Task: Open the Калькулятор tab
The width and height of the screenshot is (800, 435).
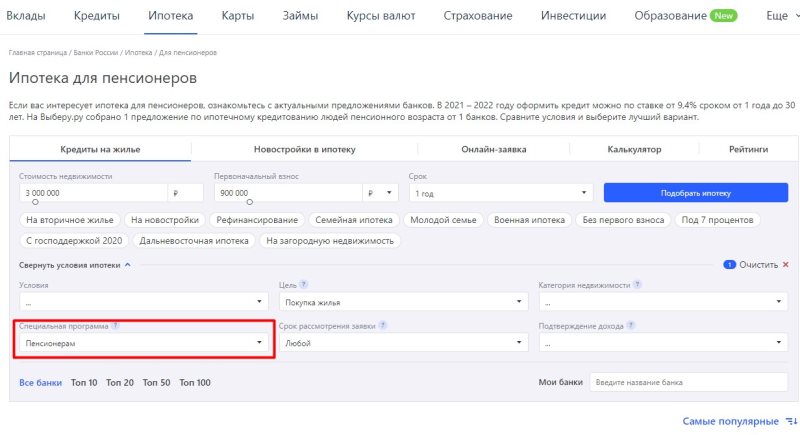Action: [x=634, y=149]
